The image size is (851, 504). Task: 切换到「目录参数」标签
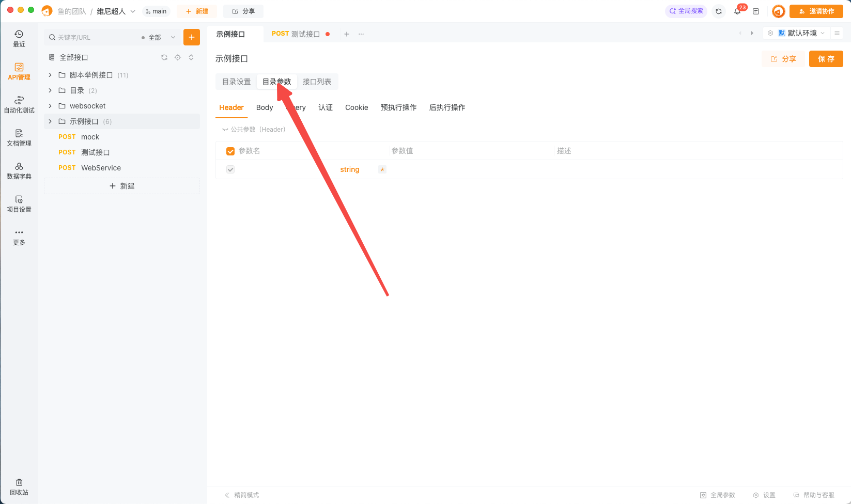276,81
